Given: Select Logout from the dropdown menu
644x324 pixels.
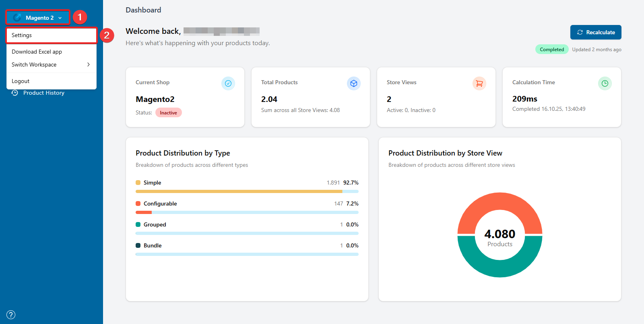Looking at the screenshot, I should tap(21, 81).
